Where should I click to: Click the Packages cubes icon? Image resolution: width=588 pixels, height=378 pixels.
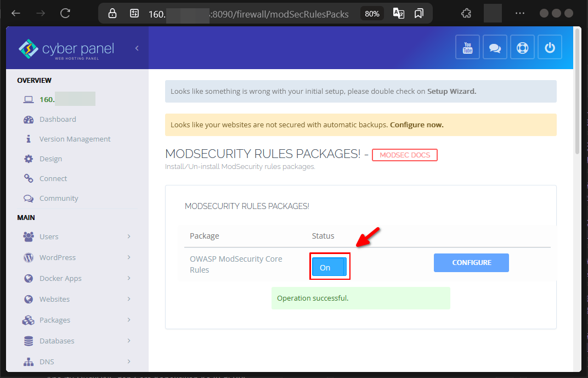(x=29, y=320)
